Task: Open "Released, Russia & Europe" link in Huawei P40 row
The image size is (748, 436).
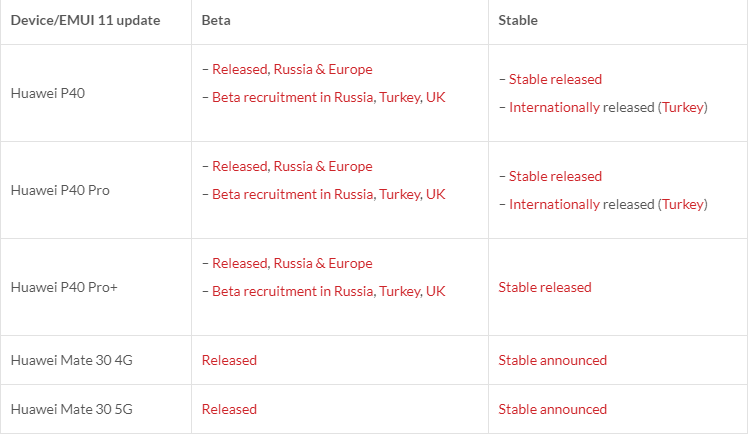Action: 292,70
